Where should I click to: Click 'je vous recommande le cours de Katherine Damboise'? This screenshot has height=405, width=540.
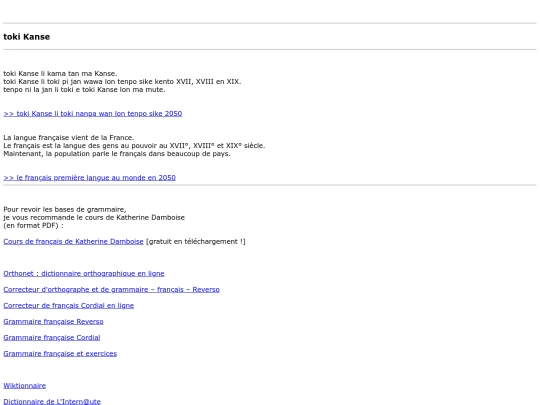click(94, 217)
